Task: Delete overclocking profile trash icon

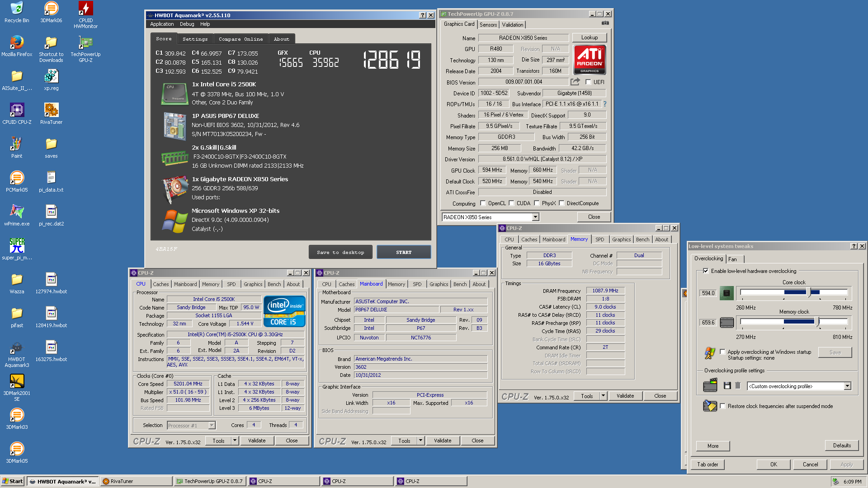Action: (x=738, y=385)
